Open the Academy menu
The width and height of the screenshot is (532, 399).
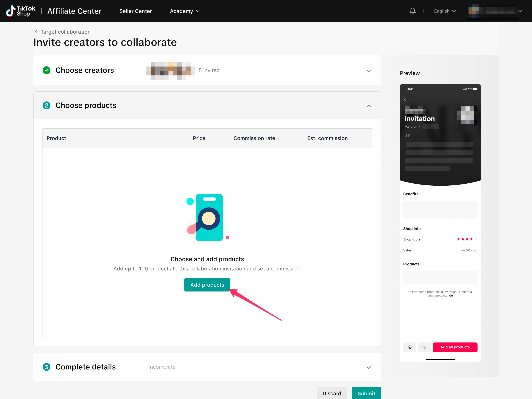185,11
